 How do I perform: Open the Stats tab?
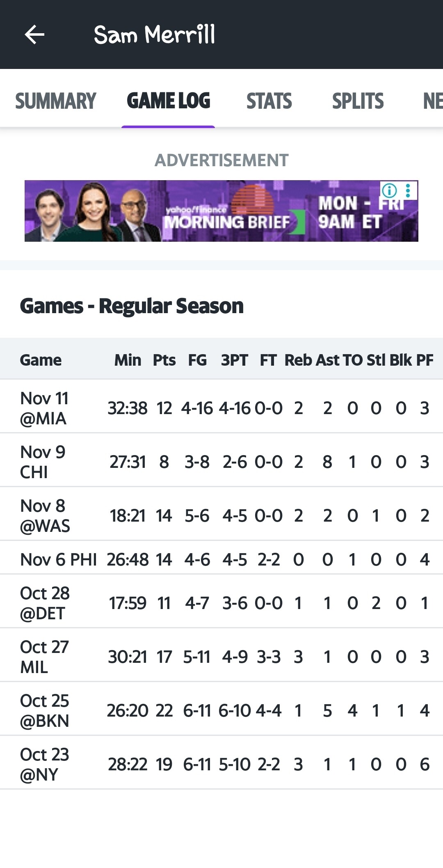point(269,101)
